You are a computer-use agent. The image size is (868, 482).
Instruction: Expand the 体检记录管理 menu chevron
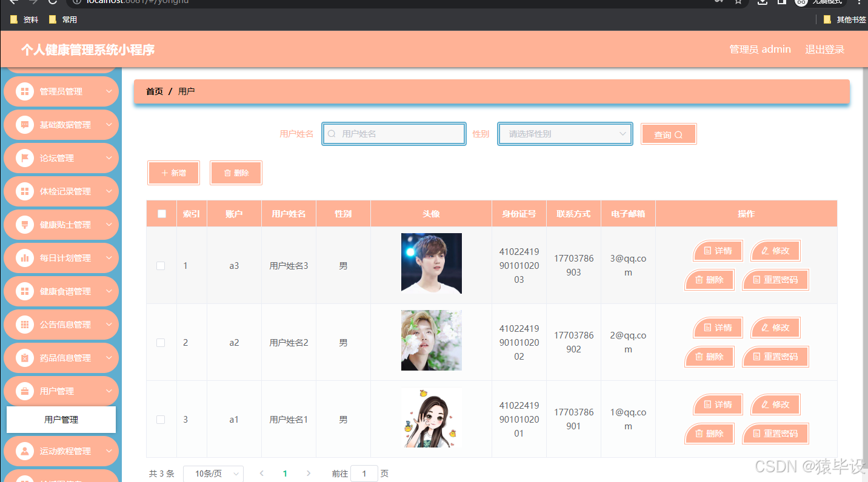tap(109, 191)
